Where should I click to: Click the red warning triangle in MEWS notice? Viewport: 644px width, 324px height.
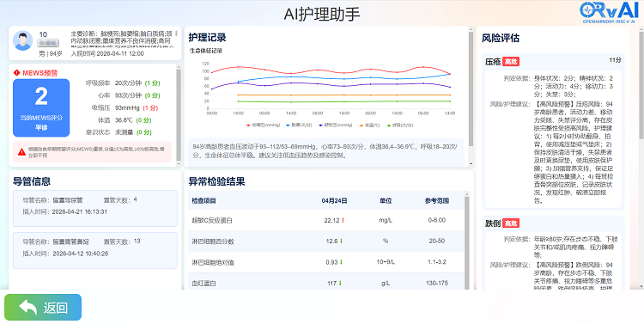point(21,152)
